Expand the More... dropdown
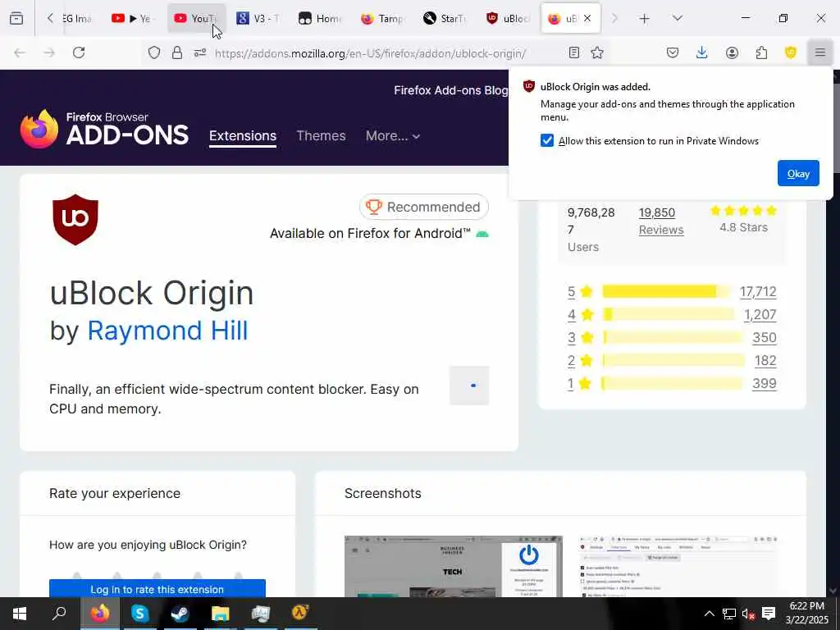 pos(393,135)
